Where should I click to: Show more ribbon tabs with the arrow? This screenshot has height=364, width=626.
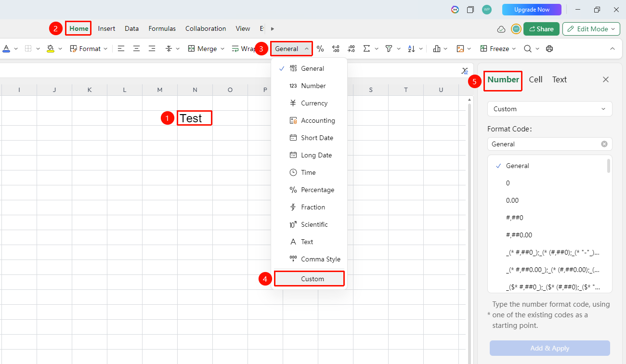(273, 29)
